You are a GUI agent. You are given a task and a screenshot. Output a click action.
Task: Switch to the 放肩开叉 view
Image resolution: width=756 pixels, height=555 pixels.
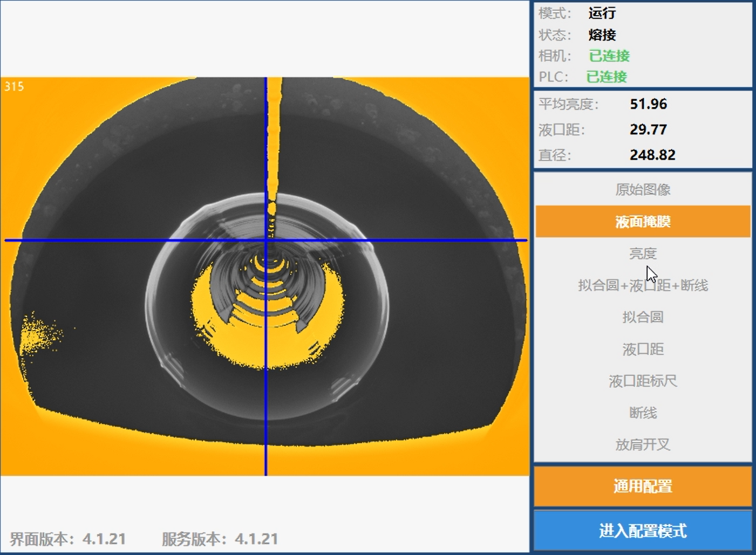point(642,445)
